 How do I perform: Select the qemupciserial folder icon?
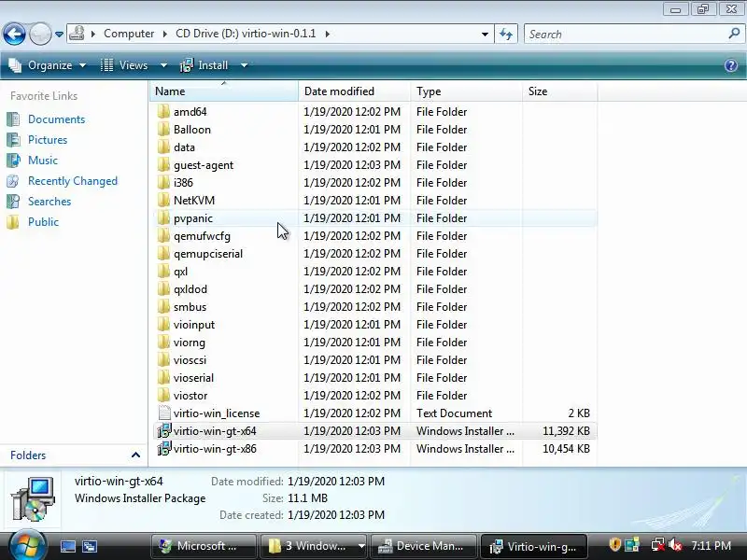pos(163,253)
